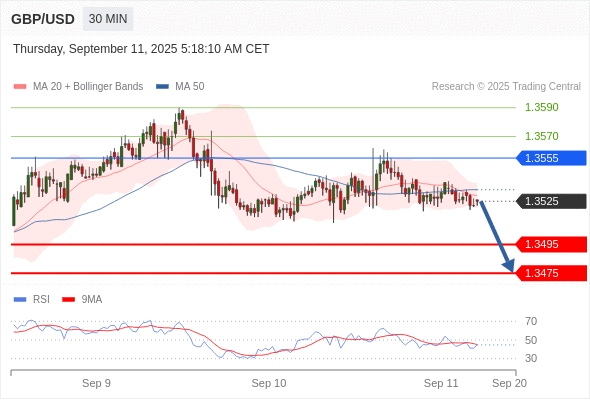Click the 1.3570 green resistance label

pyautogui.click(x=541, y=136)
